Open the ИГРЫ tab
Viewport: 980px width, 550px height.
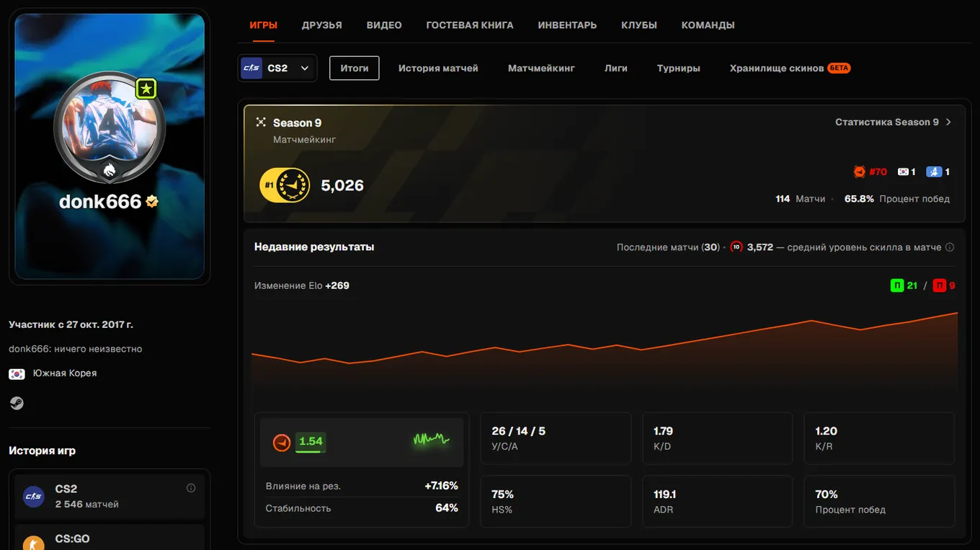point(263,25)
